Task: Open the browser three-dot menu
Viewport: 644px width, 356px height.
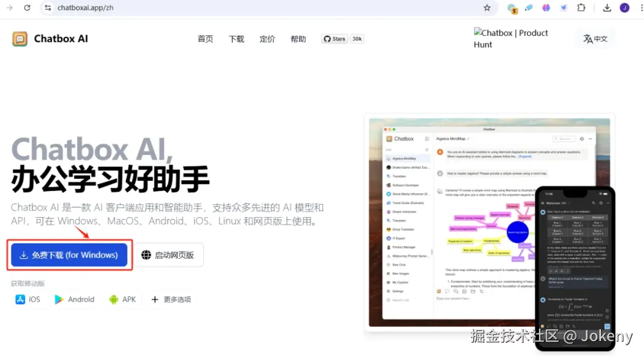Action: click(641, 8)
